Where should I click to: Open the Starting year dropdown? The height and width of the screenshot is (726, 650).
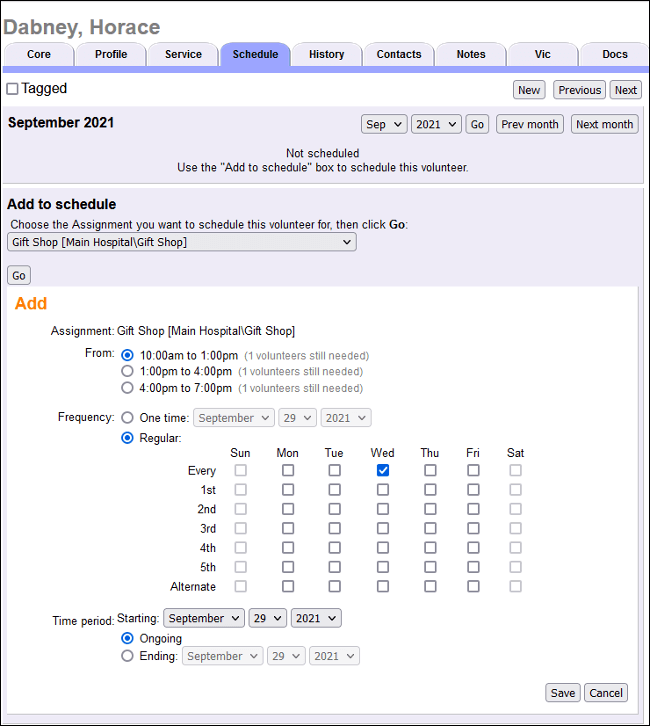pyautogui.click(x=316, y=618)
